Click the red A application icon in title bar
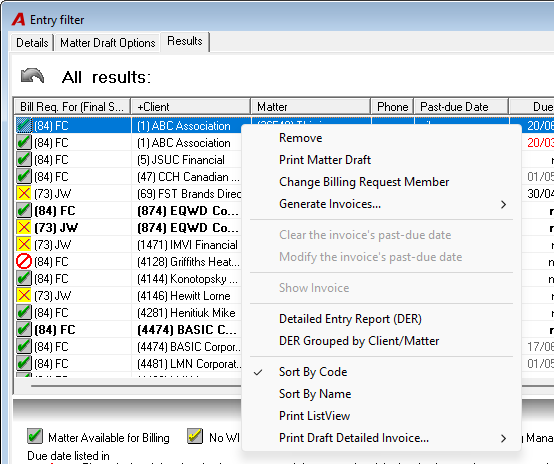Screen dimensions: 554x464 (x=18, y=19)
